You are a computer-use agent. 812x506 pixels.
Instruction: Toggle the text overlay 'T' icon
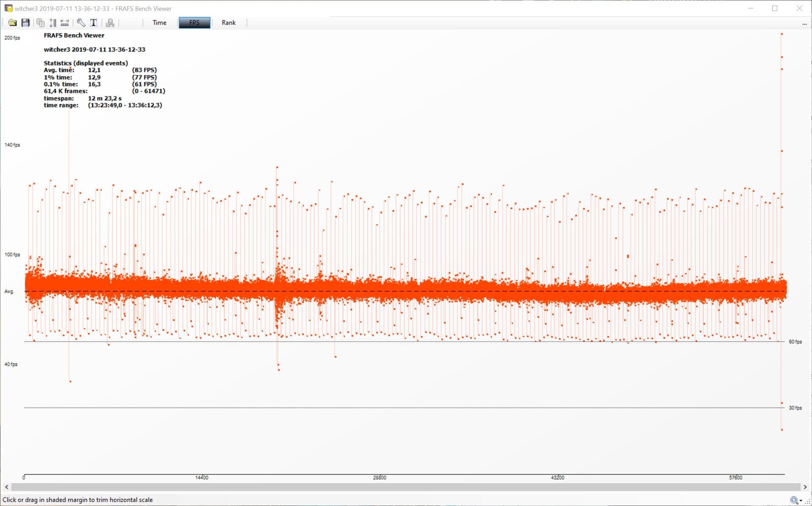94,23
